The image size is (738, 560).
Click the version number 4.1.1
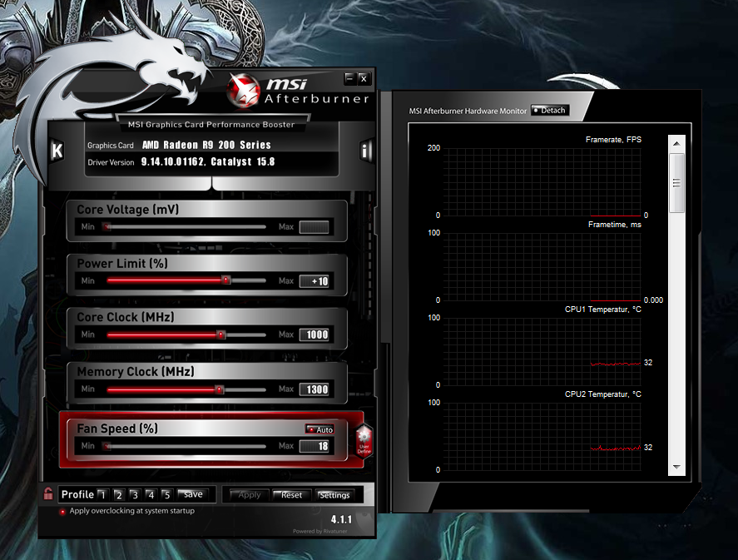tap(341, 519)
